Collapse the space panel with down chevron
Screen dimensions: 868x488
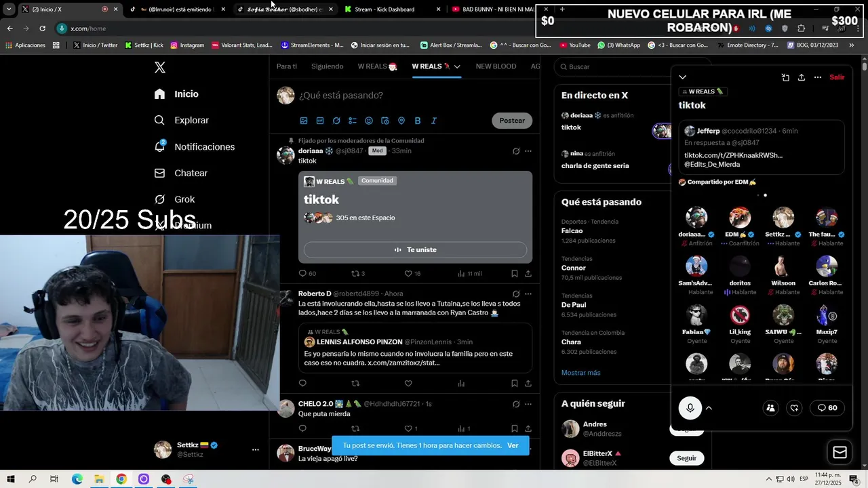coord(683,77)
